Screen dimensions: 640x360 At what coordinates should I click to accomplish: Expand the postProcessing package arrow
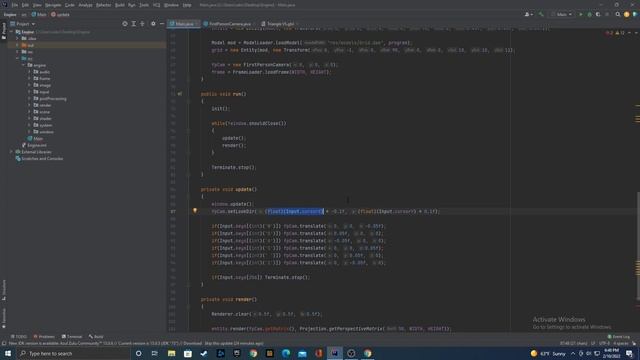pos(29,98)
